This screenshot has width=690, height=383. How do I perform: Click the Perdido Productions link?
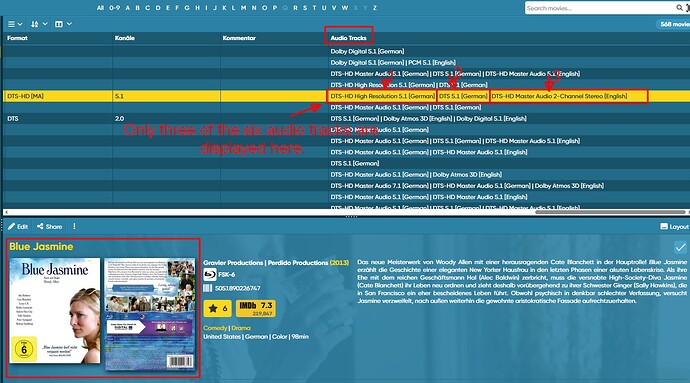tap(298, 262)
